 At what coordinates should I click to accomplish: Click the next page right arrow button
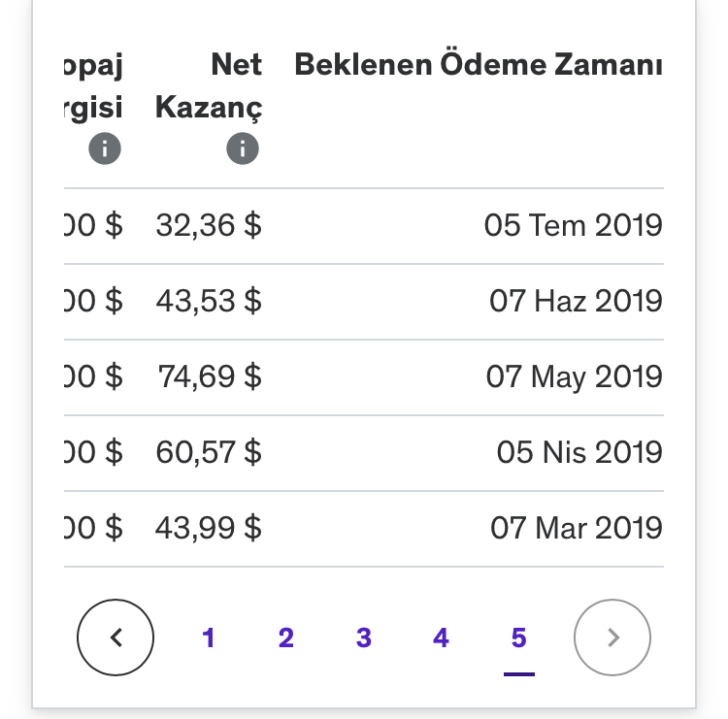click(x=612, y=637)
